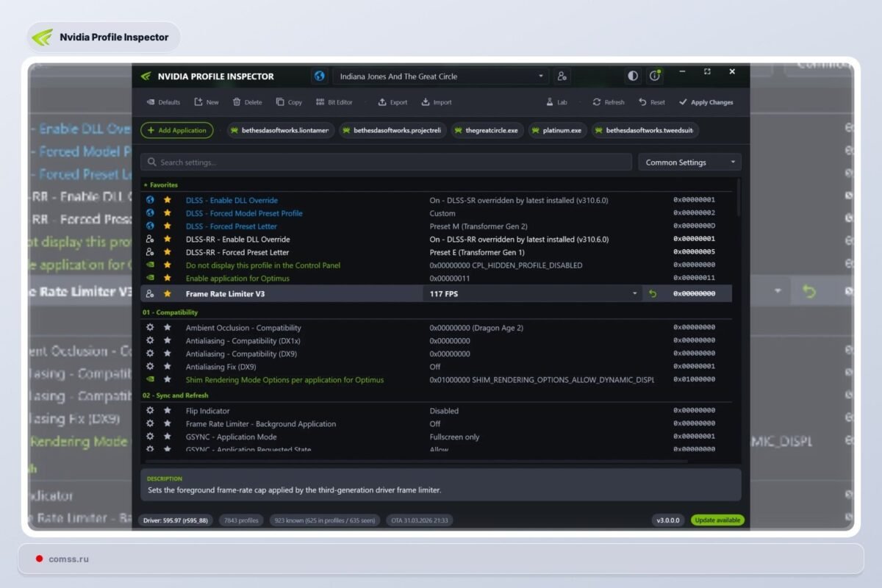Click the Defaults toolbar button

point(163,103)
